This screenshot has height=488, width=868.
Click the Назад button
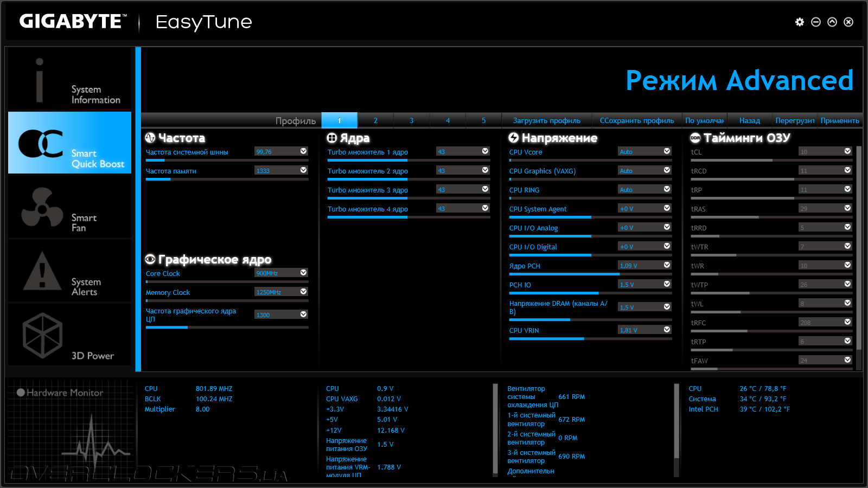tap(750, 120)
